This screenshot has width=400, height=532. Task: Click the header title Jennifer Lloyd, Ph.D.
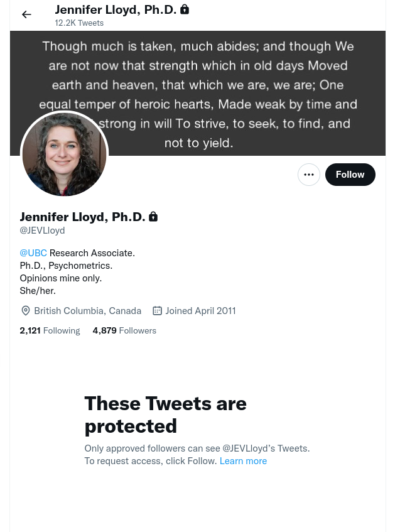tap(115, 9)
